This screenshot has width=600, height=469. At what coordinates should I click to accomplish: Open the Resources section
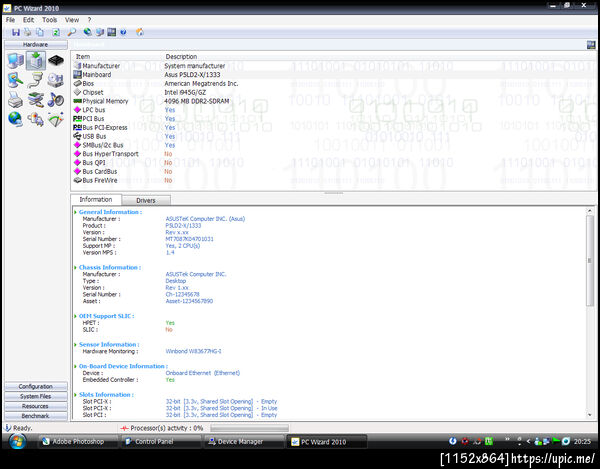tap(36, 406)
